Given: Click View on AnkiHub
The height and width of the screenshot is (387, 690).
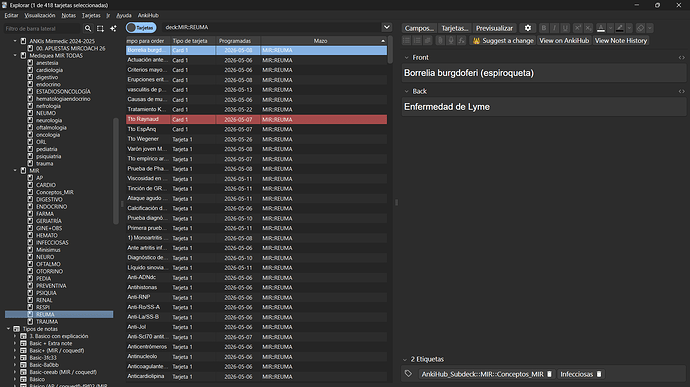Looking at the screenshot, I should (564, 41).
